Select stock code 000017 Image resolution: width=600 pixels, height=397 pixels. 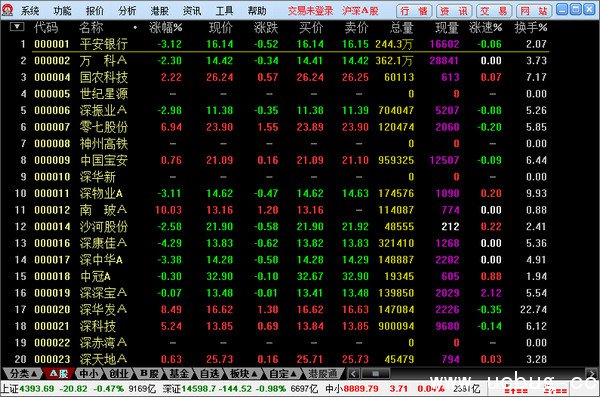click(x=52, y=260)
